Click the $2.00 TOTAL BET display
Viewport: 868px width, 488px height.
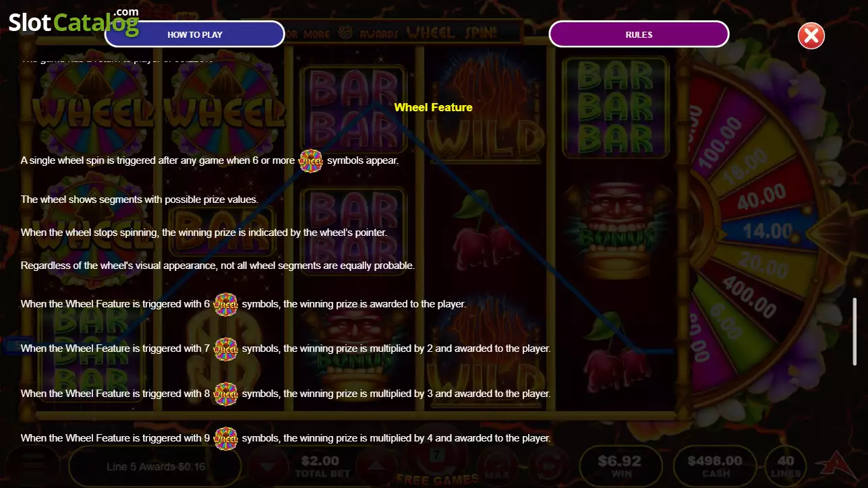coord(320,467)
